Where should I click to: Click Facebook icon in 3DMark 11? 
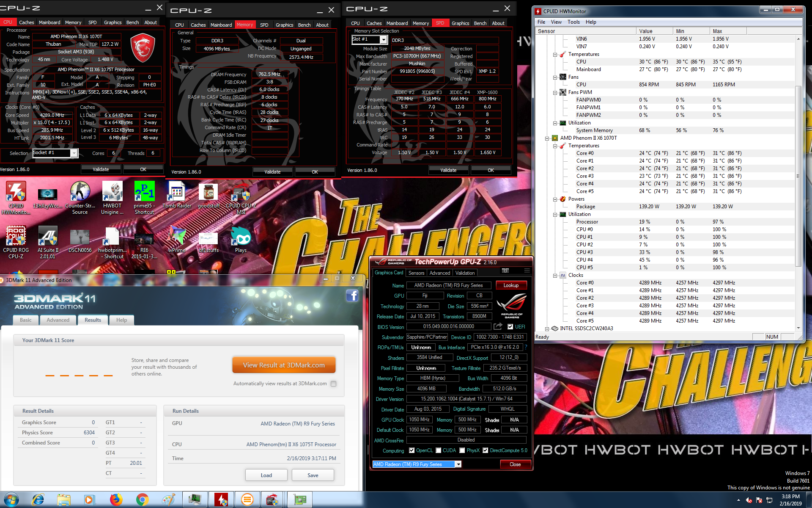point(352,295)
